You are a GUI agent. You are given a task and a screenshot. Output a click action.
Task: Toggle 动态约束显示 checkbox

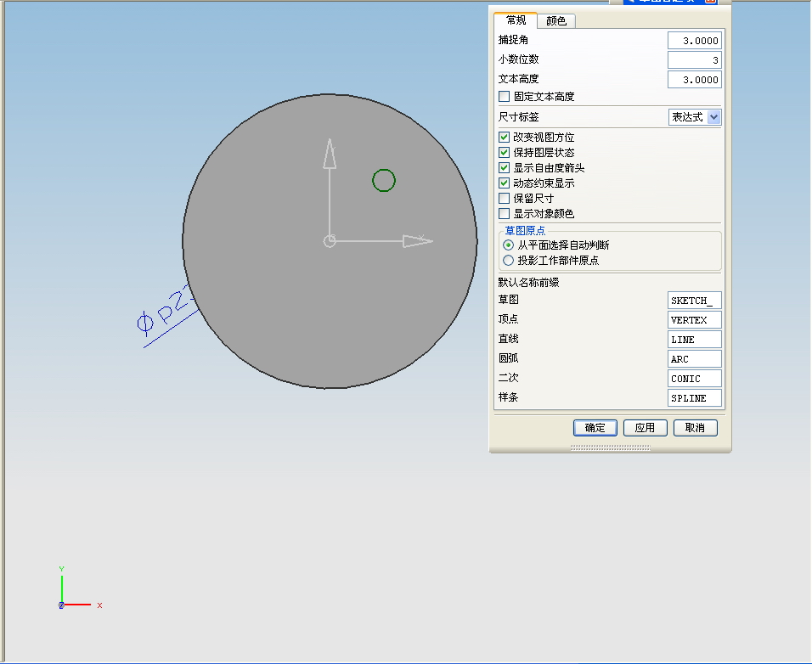coord(504,183)
